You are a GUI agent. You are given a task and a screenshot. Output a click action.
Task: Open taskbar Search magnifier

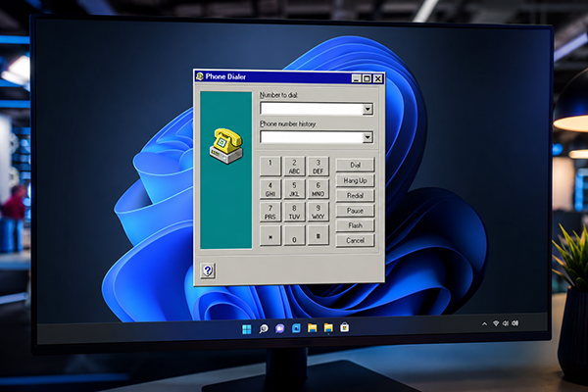(264, 329)
